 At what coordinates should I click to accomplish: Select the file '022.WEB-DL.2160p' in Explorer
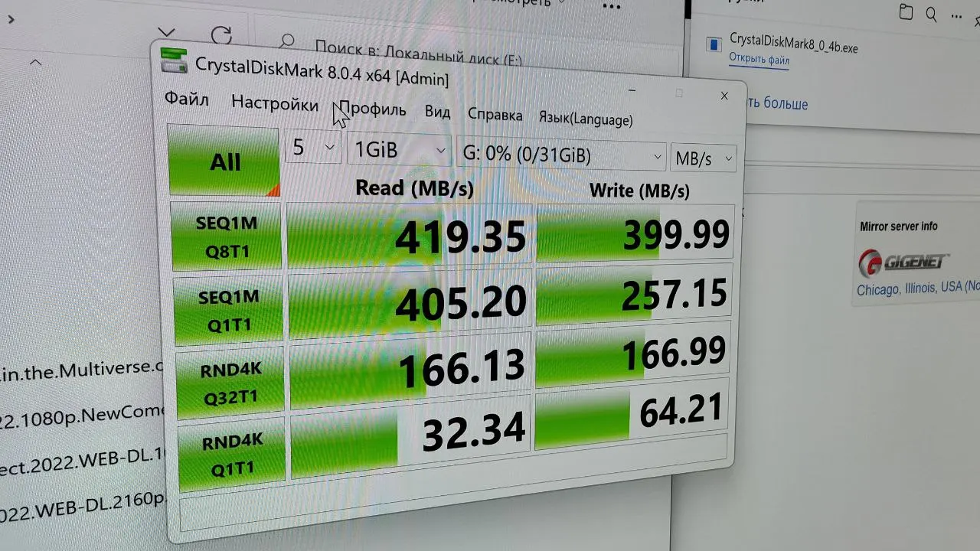[x=83, y=505]
